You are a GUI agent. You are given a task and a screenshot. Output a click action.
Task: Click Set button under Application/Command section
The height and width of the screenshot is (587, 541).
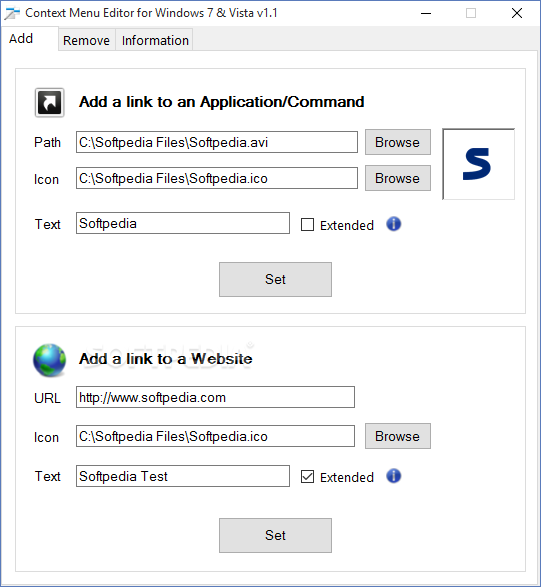tap(275, 279)
